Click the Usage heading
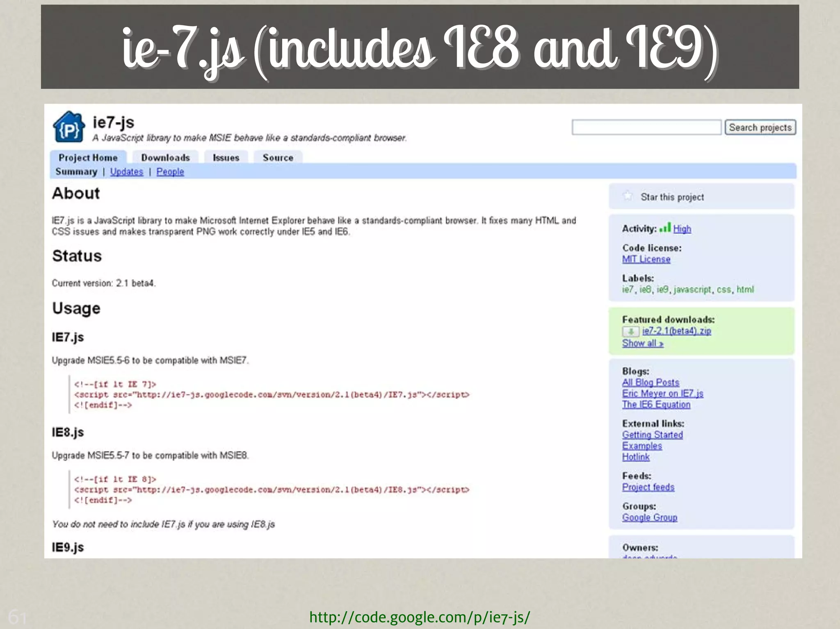840x629 pixels. pos(76,308)
